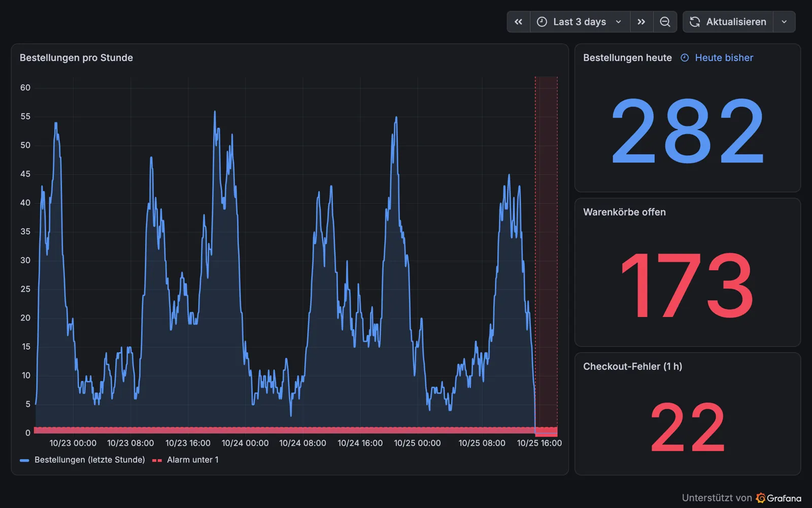This screenshot has width=812, height=508.
Task: Click the 282 orders stat value
Action: tap(687, 131)
